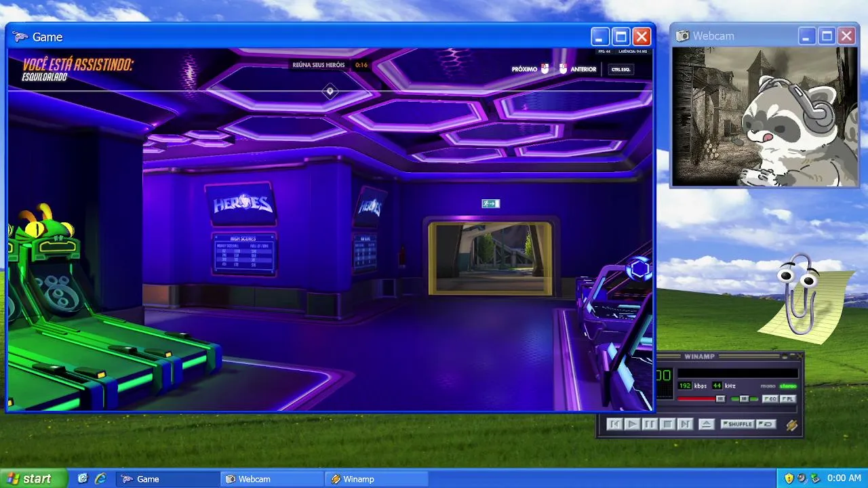Click the PRÓXIMO spectate label
868x488 pixels.
(524, 69)
